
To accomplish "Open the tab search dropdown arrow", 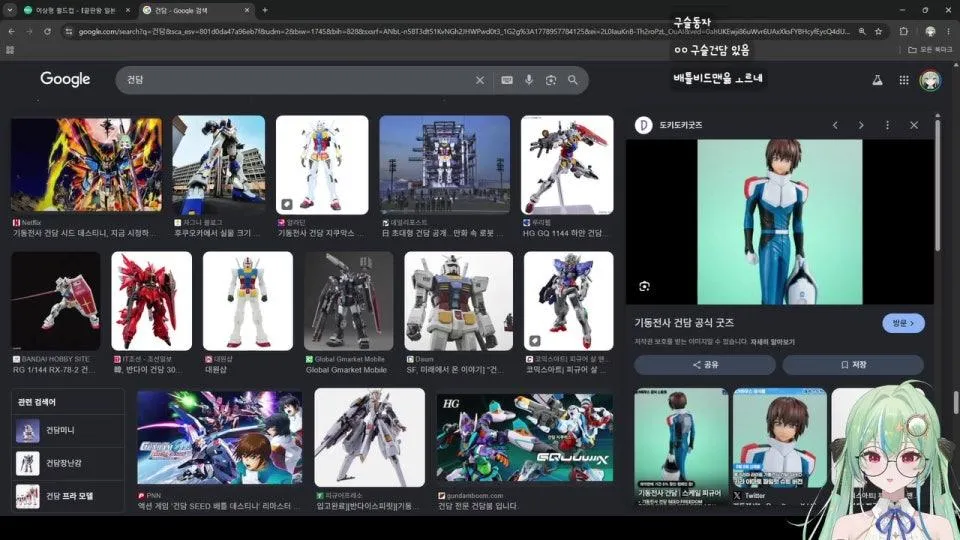I will [x=10, y=10].
